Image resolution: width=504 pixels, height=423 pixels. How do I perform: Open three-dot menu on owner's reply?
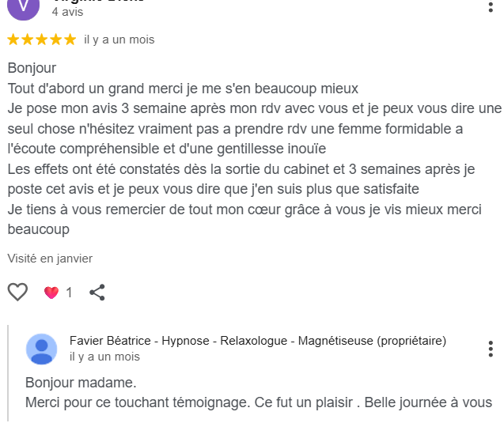(491, 349)
